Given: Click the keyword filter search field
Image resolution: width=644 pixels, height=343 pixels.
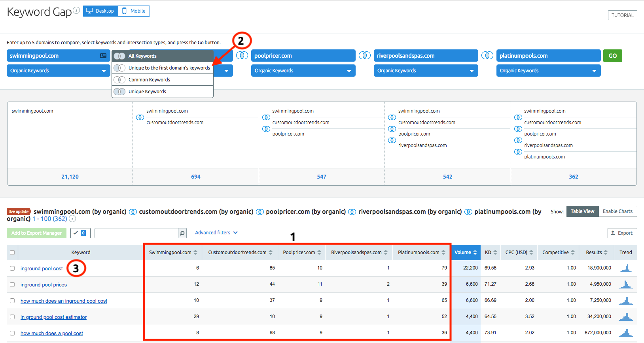Looking at the screenshot, I should [136, 233].
